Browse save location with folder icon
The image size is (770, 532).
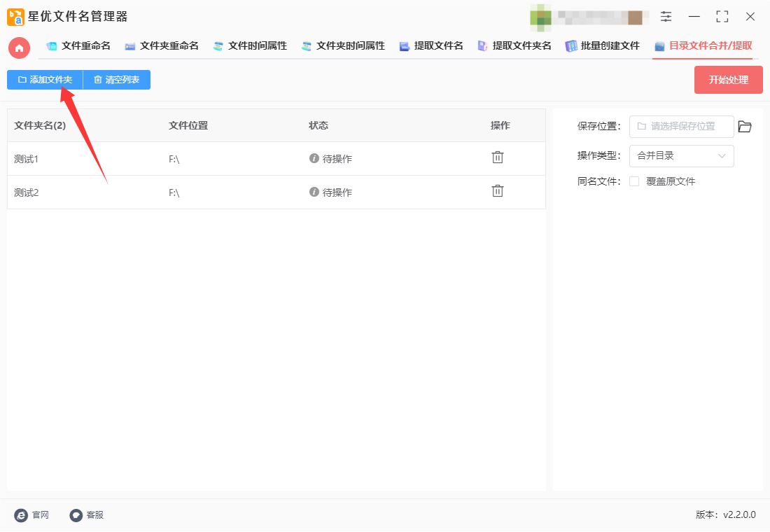tap(745, 127)
